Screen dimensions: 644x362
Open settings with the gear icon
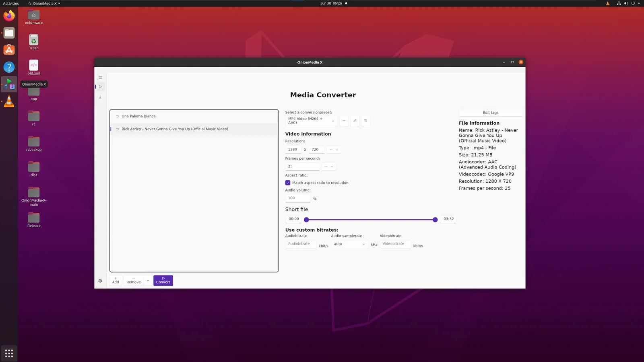point(100,281)
